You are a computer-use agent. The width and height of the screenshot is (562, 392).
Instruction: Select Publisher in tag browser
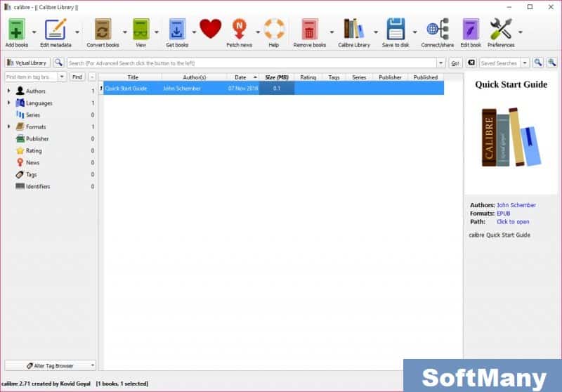[37, 138]
